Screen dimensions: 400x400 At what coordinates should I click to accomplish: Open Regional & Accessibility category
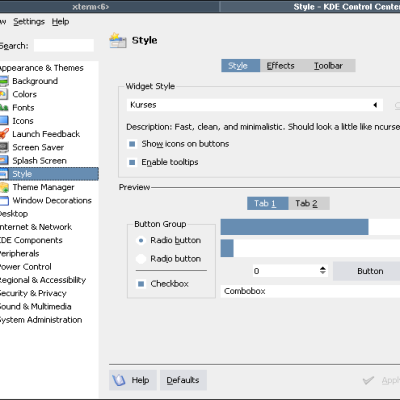(x=43, y=280)
